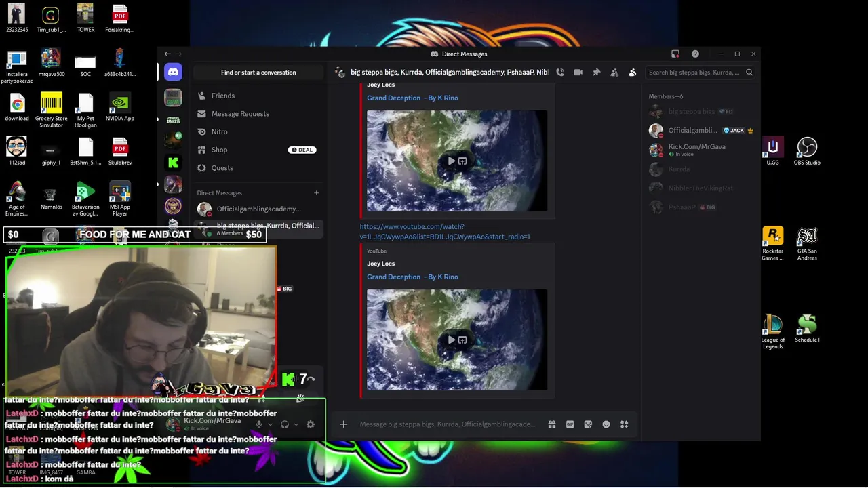The width and height of the screenshot is (868, 488).
Task: Open Discord inbox icon in title bar
Action: [675, 54]
